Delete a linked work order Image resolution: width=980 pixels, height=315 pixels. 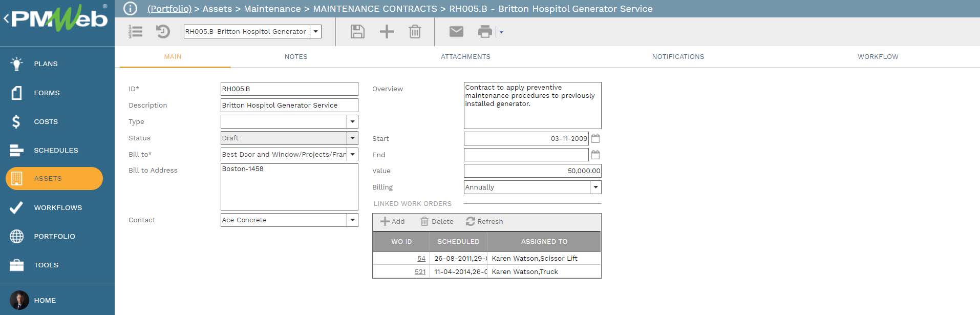pos(437,221)
